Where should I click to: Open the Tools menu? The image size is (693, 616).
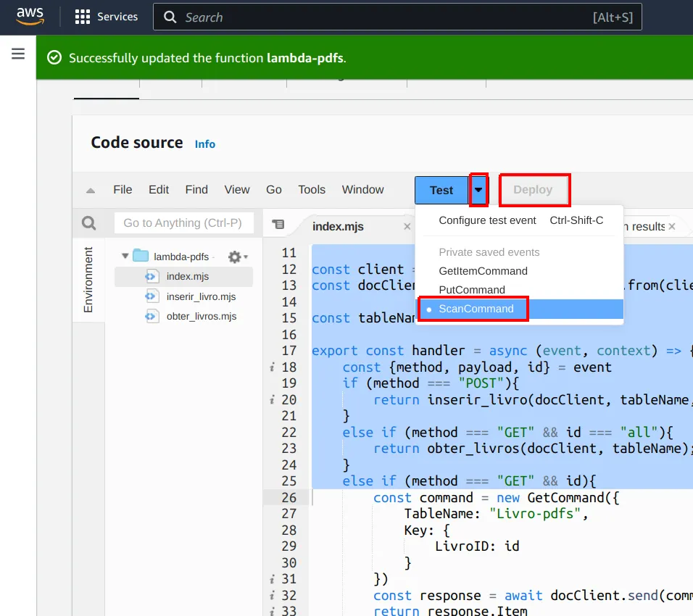[x=312, y=190]
